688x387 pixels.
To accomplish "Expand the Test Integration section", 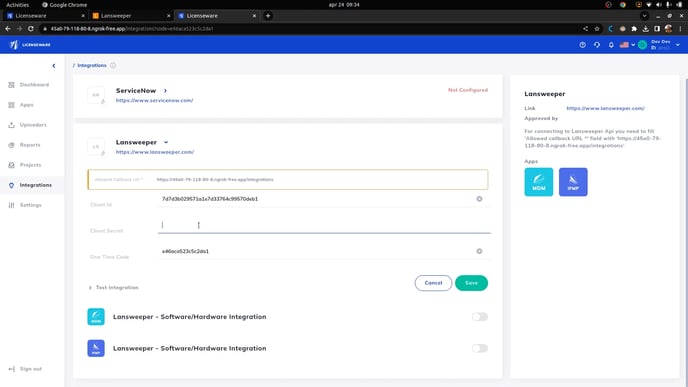I will 114,287.
